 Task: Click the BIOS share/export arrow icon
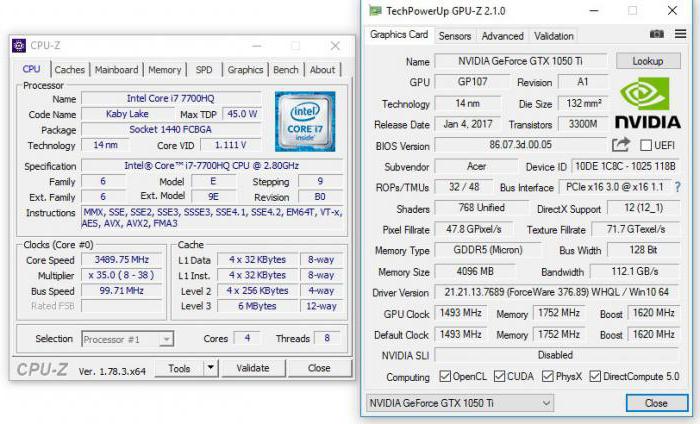621,145
